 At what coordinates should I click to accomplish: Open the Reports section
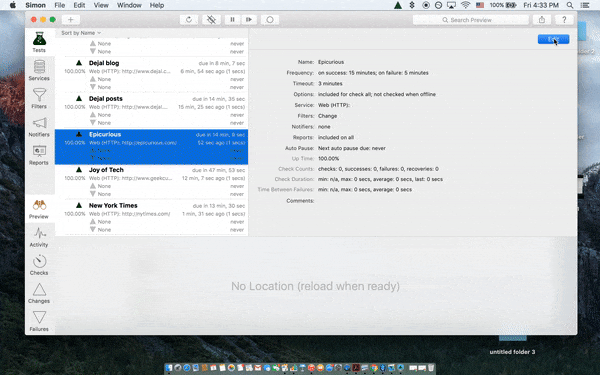point(39,155)
